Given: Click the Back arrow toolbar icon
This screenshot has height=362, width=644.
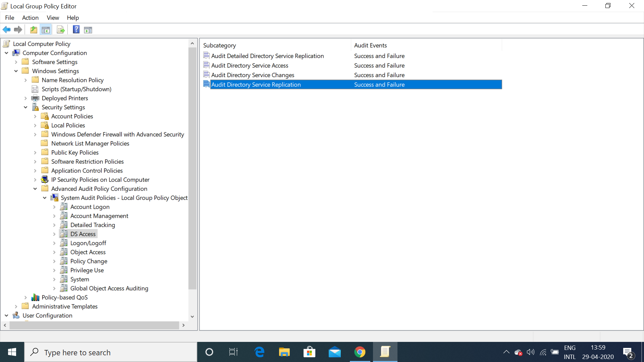Looking at the screenshot, I should click(x=6, y=30).
